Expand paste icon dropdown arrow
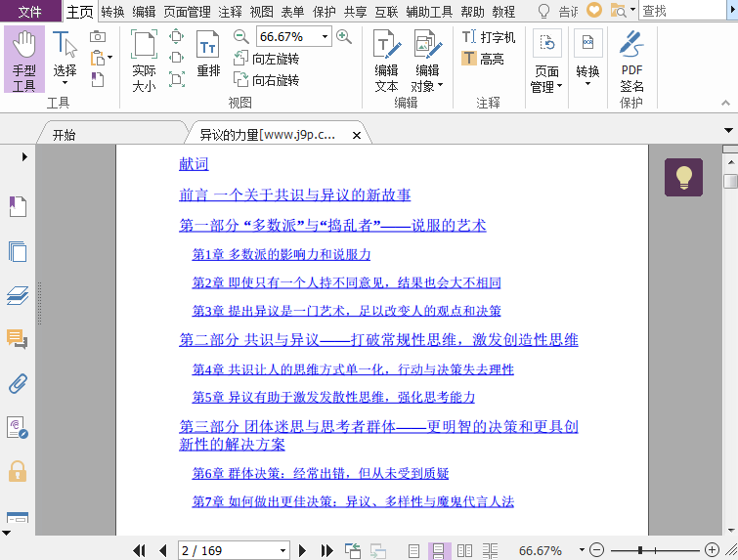Image resolution: width=738 pixels, height=560 pixels. pos(110,58)
